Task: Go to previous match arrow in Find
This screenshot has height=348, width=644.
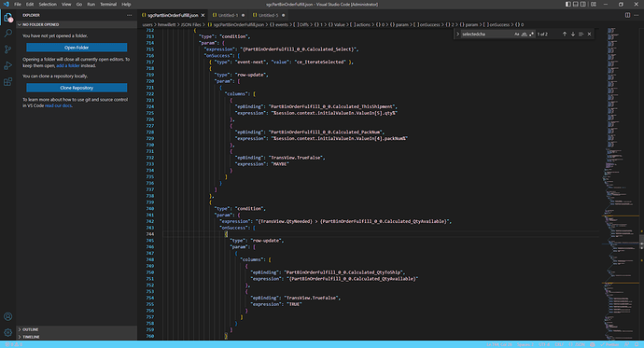Action: pyautogui.click(x=565, y=35)
